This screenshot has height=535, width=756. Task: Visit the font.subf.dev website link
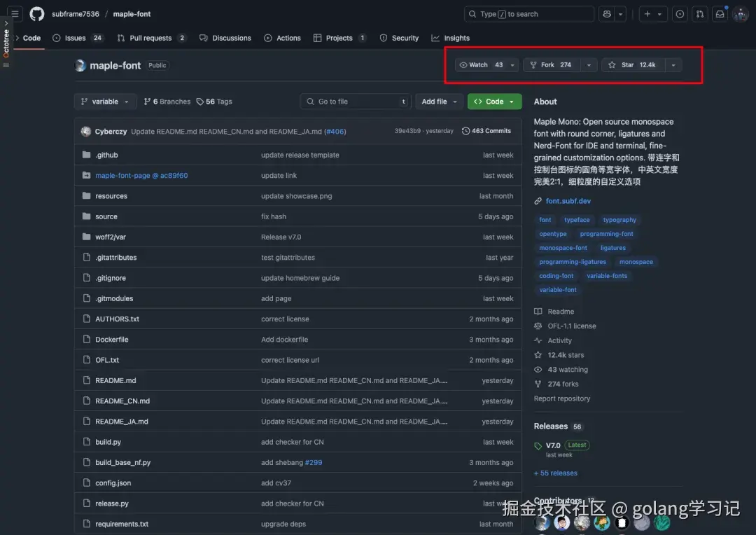click(x=568, y=201)
